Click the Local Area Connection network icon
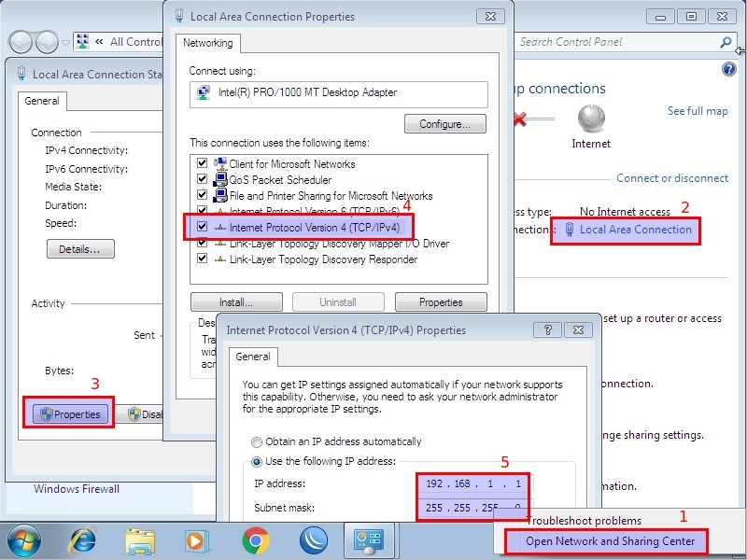Image resolution: width=747 pixels, height=560 pixels. click(571, 230)
